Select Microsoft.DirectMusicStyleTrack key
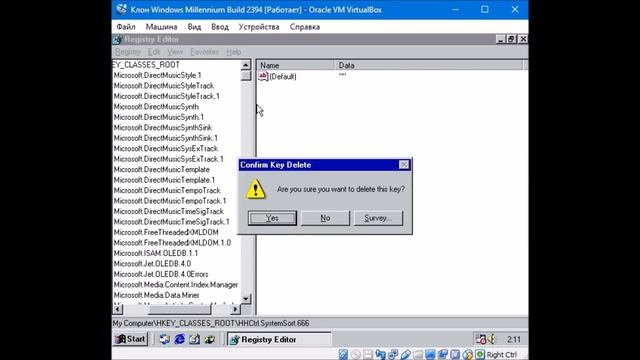The image size is (640, 360). [164, 86]
